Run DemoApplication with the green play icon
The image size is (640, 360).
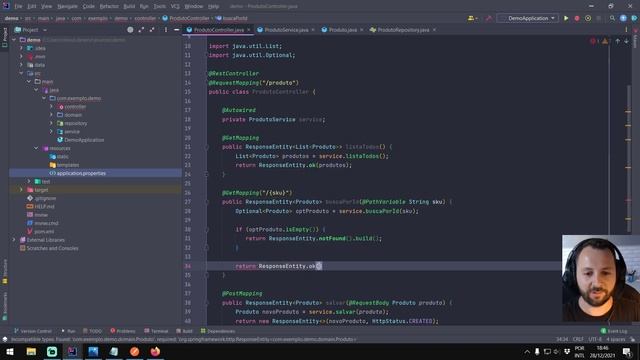point(566,18)
